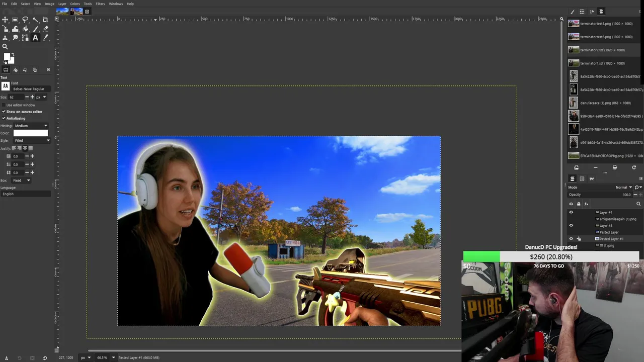Open the Layer menu
The height and width of the screenshot is (362, 644).
coord(62,4)
